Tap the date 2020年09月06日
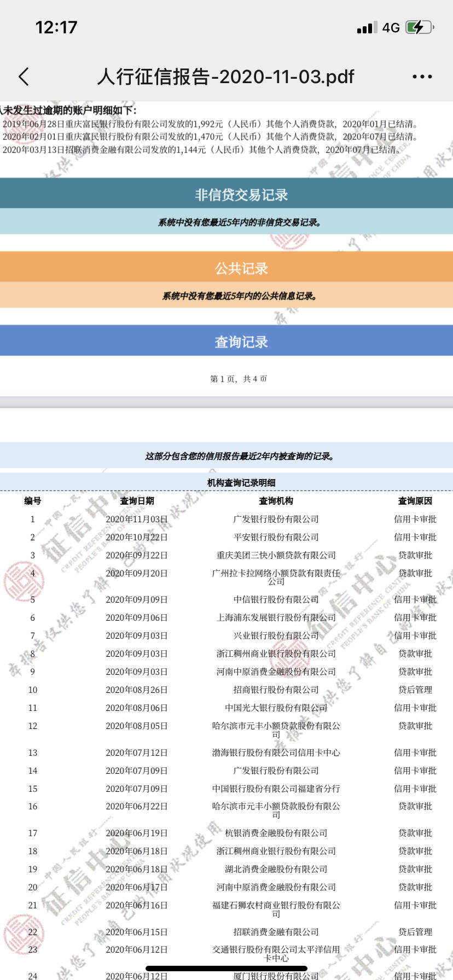 137,617
